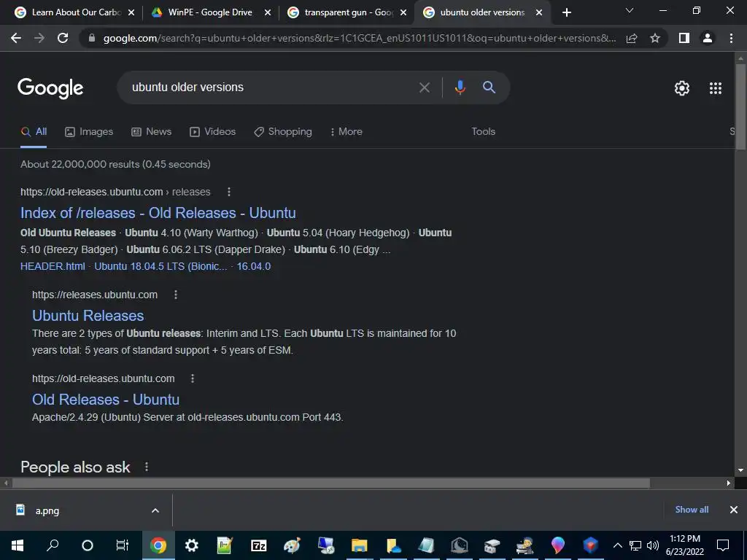
Task: Open Paint from the taskbar
Action: (x=292, y=545)
